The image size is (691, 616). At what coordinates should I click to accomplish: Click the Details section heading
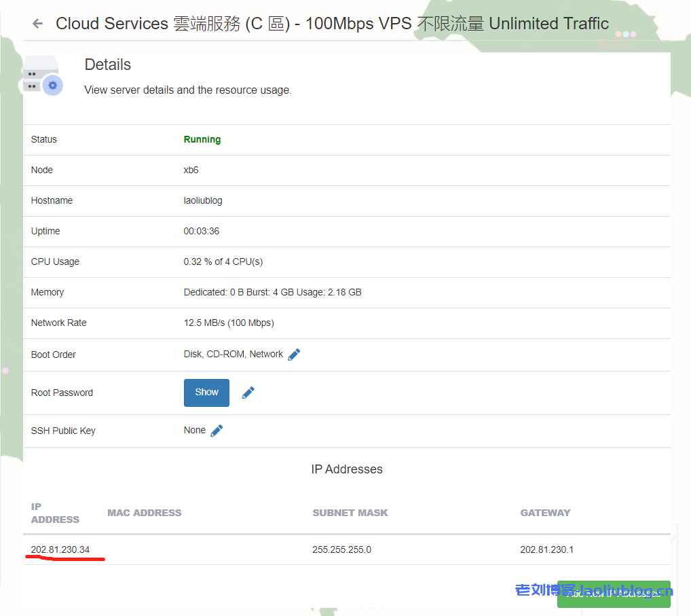click(107, 65)
